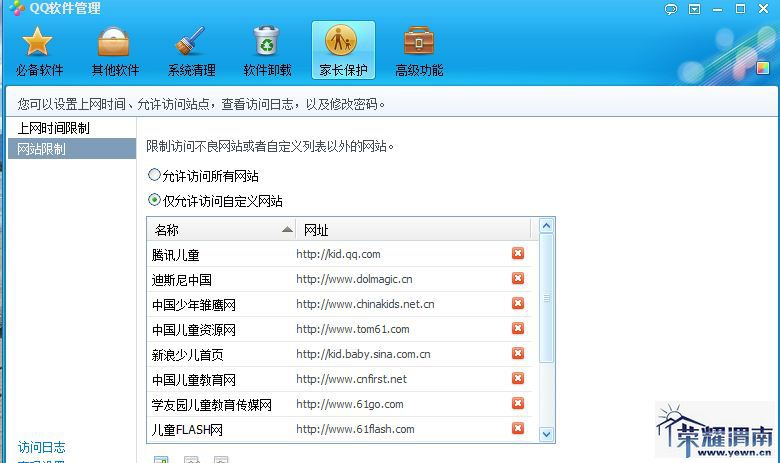Open the colorful skin changer swatch

pyautogui.click(x=762, y=68)
